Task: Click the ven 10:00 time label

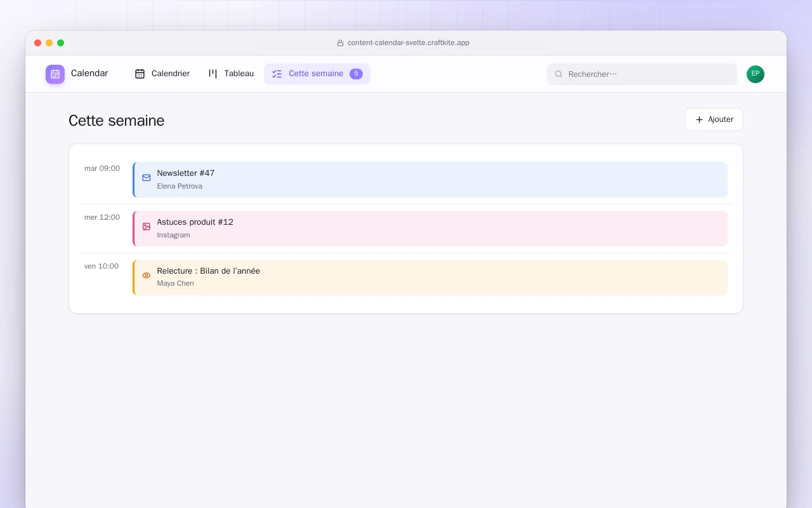Action: coord(101,267)
